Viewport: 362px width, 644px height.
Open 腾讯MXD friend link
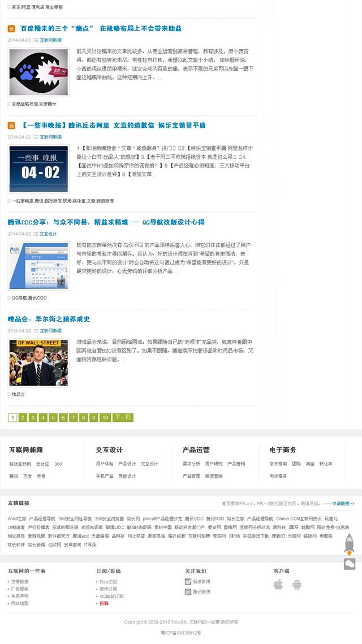215,518
